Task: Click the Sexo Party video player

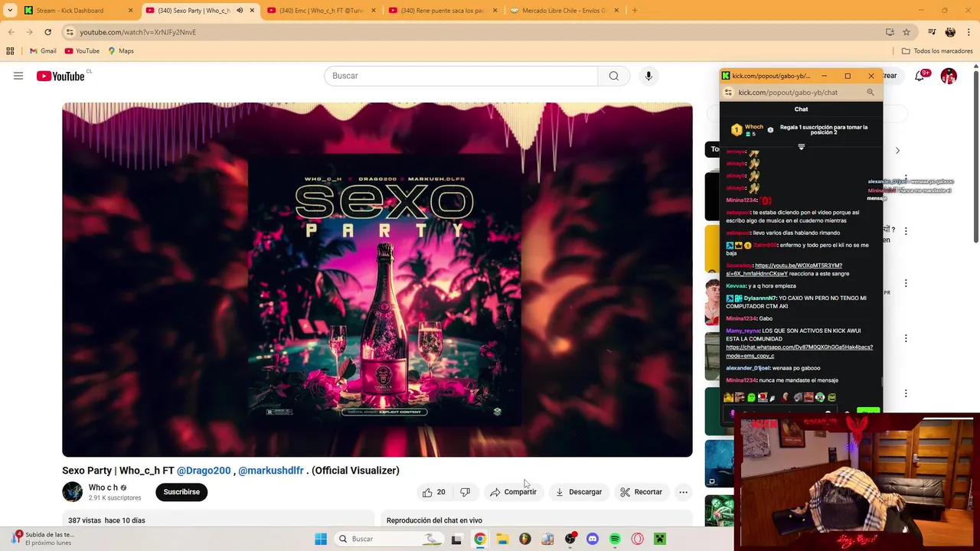Action: (x=377, y=280)
